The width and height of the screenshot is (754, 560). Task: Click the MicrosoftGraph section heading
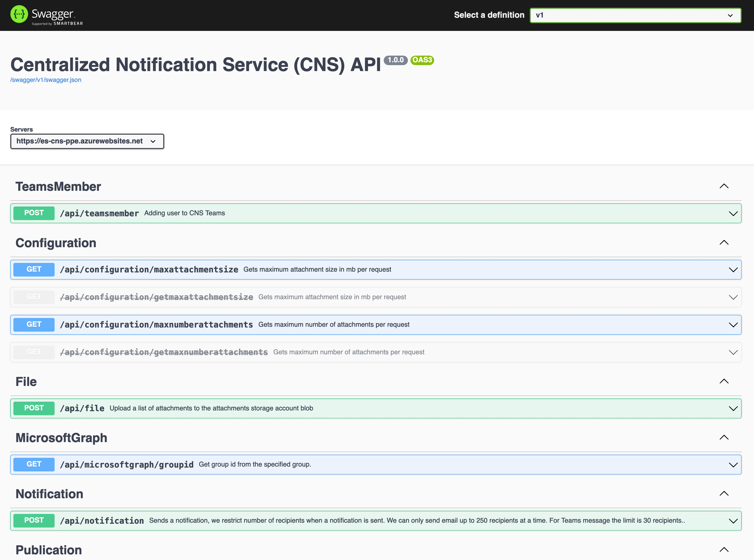(61, 438)
